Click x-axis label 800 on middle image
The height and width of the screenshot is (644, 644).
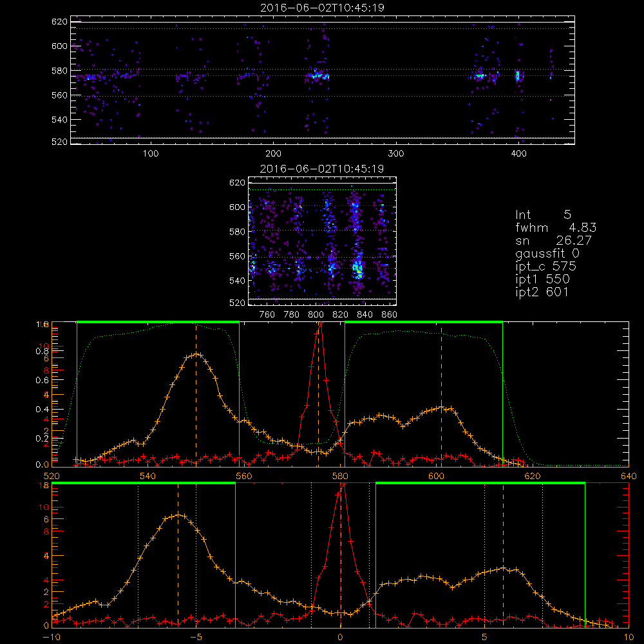[316, 315]
